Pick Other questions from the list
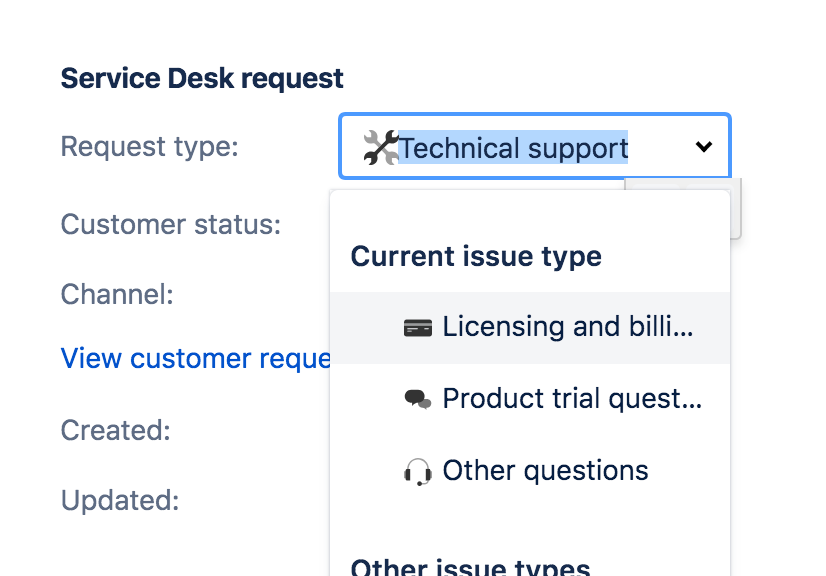This screenshot has width=826, height=576. click(x=545, y=471)
